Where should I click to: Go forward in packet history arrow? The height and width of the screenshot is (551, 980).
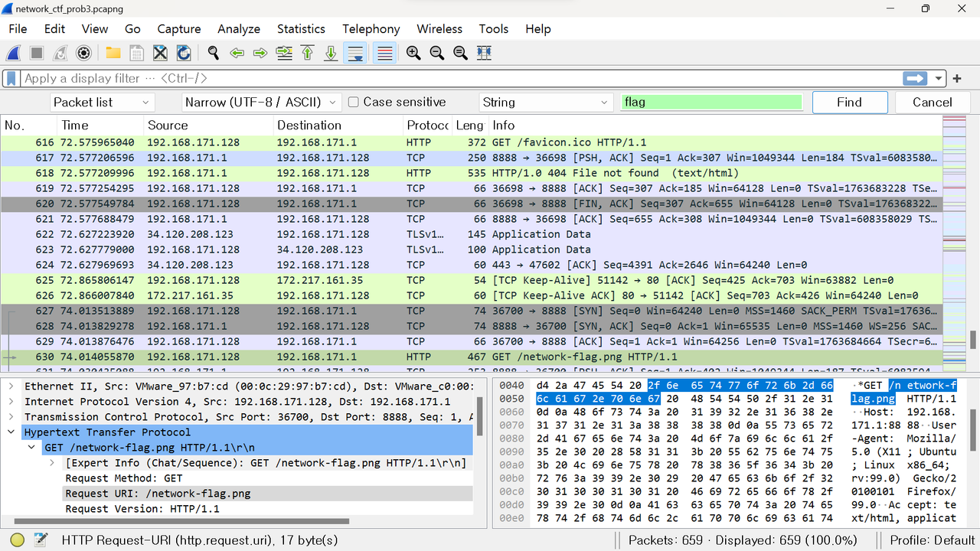[260, 53]
